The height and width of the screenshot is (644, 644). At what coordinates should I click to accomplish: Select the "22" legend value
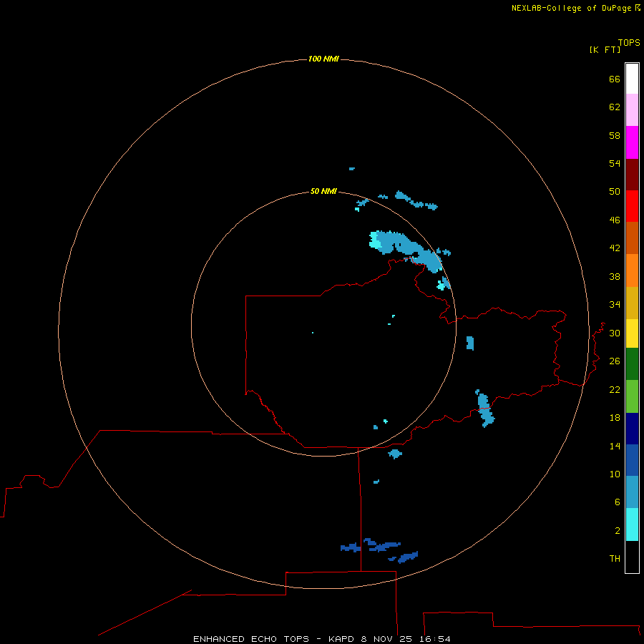(x=615, y=390)
